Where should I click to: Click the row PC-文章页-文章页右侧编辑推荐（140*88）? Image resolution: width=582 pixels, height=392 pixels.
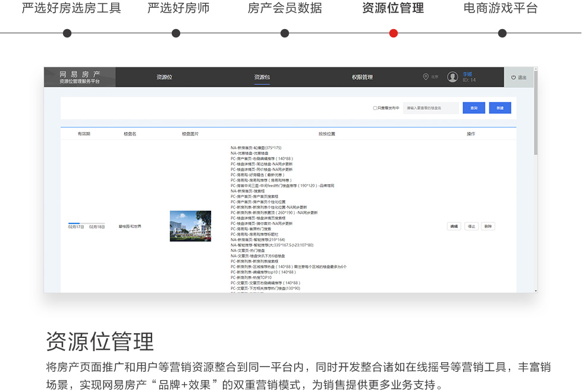pos(265,283)
